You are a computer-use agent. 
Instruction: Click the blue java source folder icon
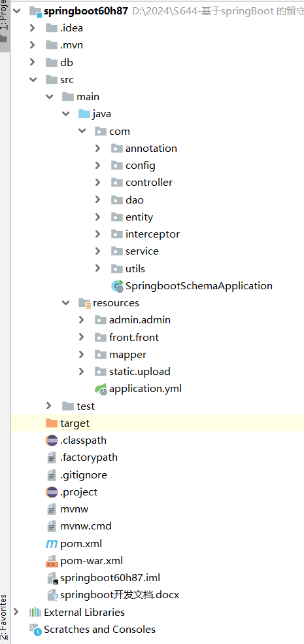(84, 114)
